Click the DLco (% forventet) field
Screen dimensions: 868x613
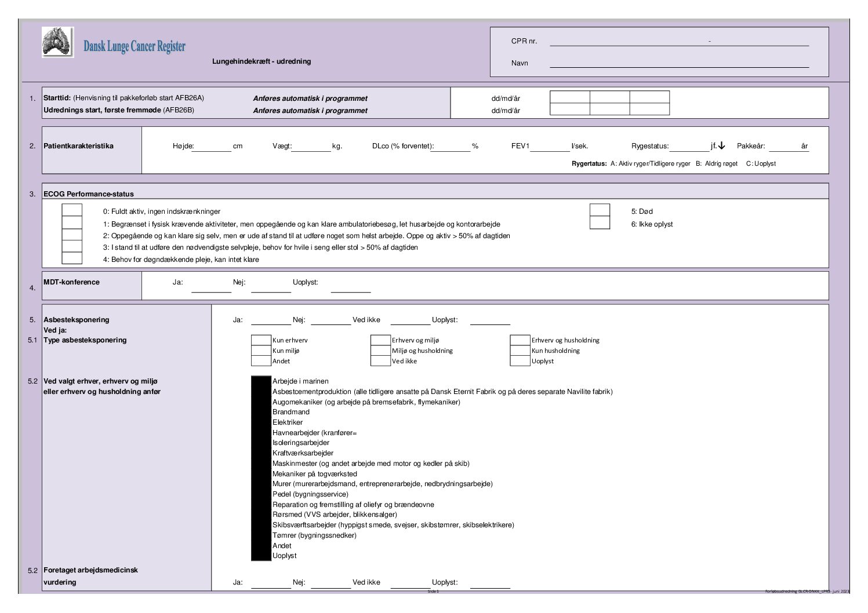click(x=451, y=147)
